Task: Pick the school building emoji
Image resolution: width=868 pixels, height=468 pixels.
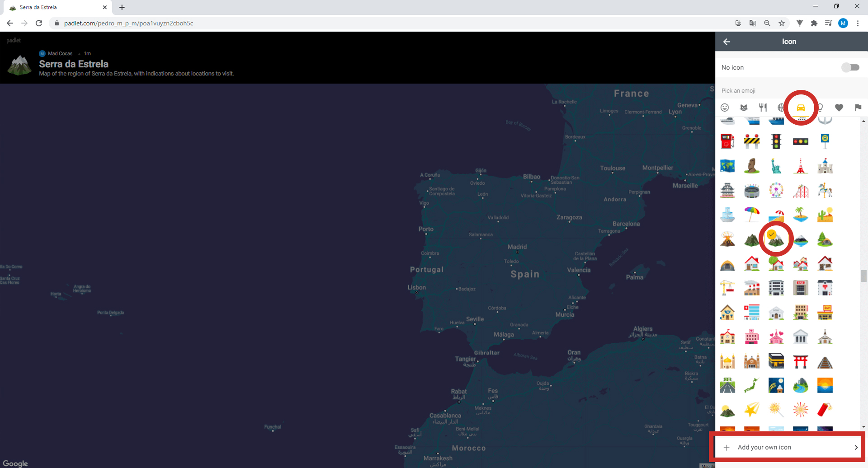Action: click(x=727, y=337)
